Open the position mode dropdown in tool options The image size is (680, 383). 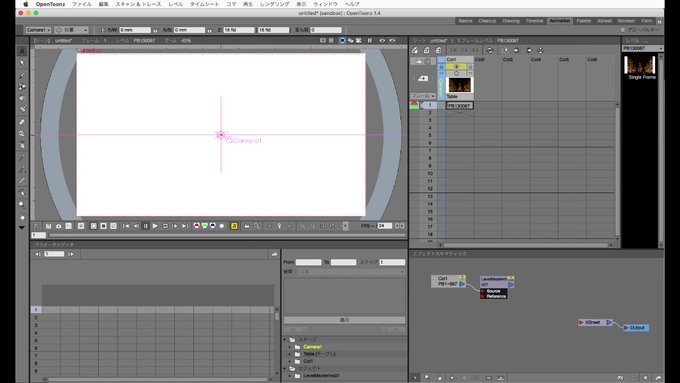(x=71, y=30)
